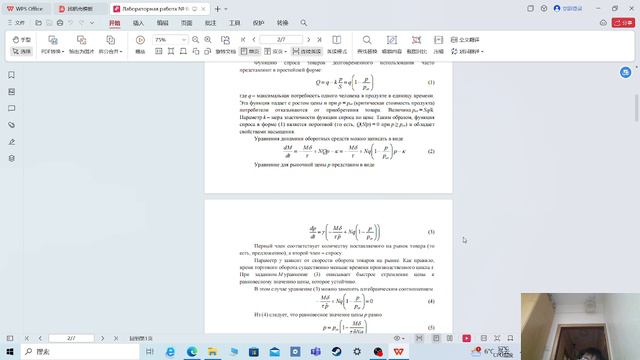
Task: Open the attachments paperclip panel
Action: [x=11, y=125]
